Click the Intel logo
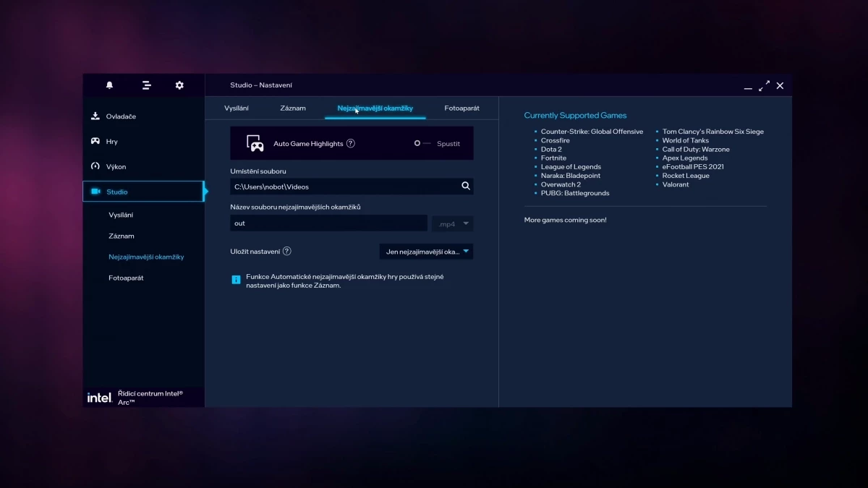The width and height of the screenshot is (868, 488). pos(99,398)
